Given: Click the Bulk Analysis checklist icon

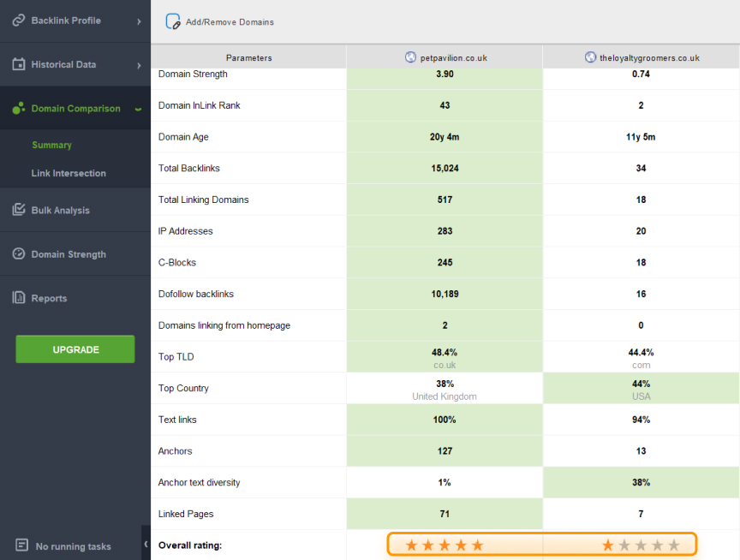Looking at the screenshot, I should [18, 210].
